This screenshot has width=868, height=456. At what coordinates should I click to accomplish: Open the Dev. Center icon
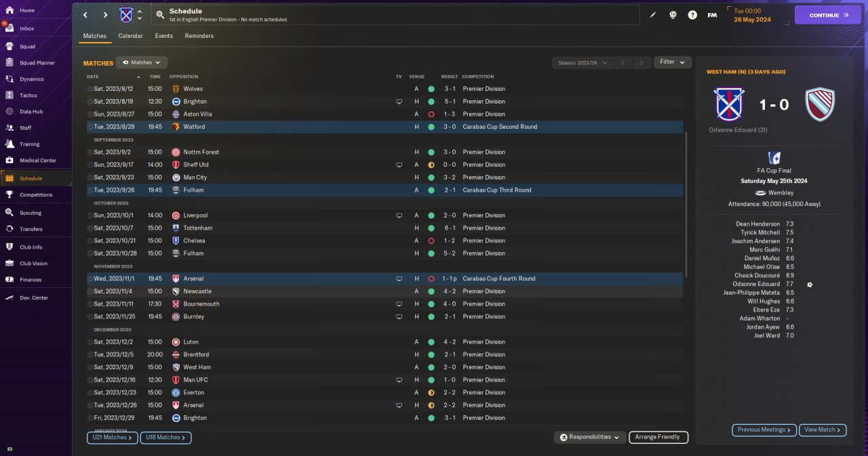tap(9, 298)
